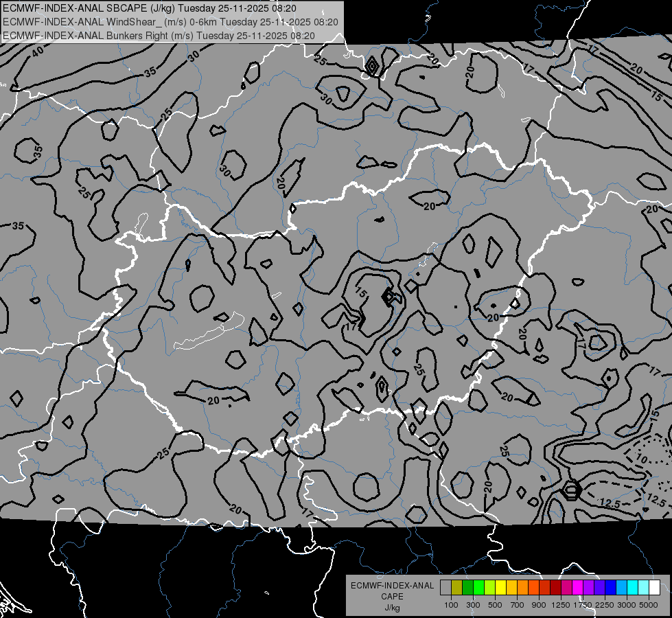The height and width of the screenshot is (618, 672).
Task: Select the magenta swatch before 1750
Action: point(578,587)
